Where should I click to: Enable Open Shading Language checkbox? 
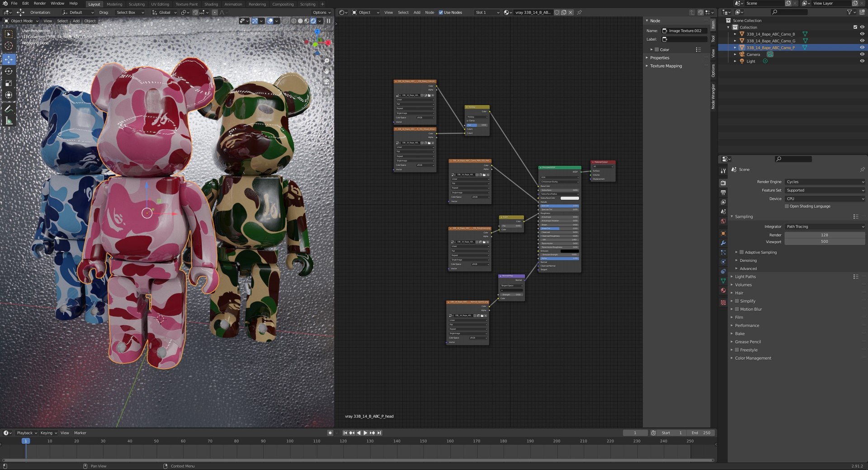click(x=787, y=206)
